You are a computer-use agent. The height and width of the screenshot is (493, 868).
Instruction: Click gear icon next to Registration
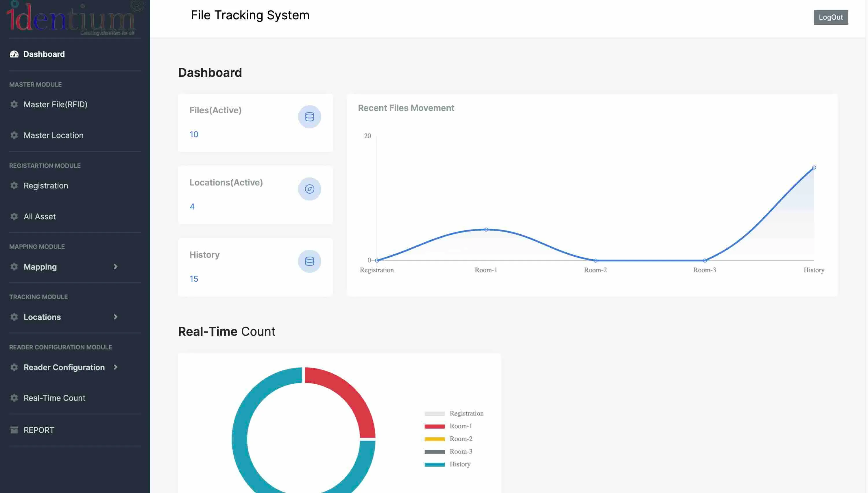14,186
